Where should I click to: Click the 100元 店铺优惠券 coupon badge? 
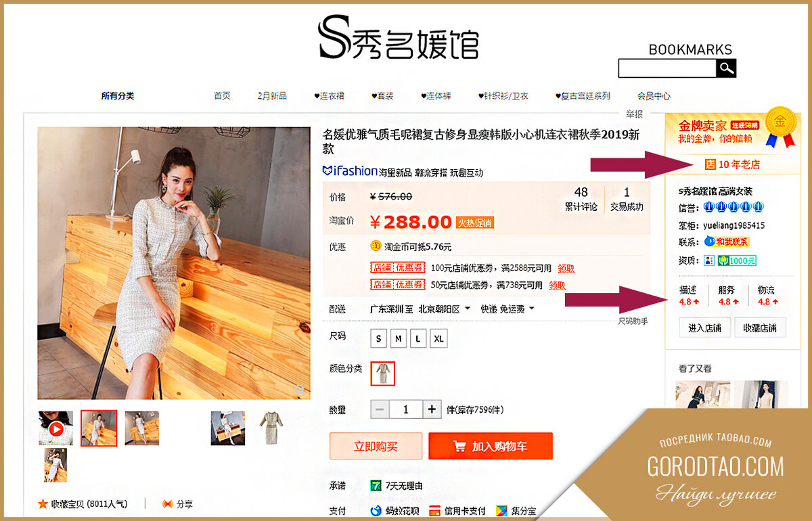398,268
